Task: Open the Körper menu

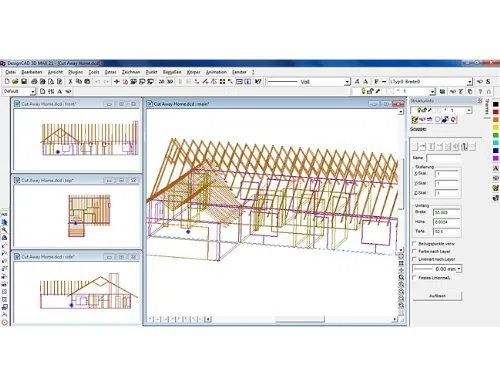Action: tap(193, 72)
